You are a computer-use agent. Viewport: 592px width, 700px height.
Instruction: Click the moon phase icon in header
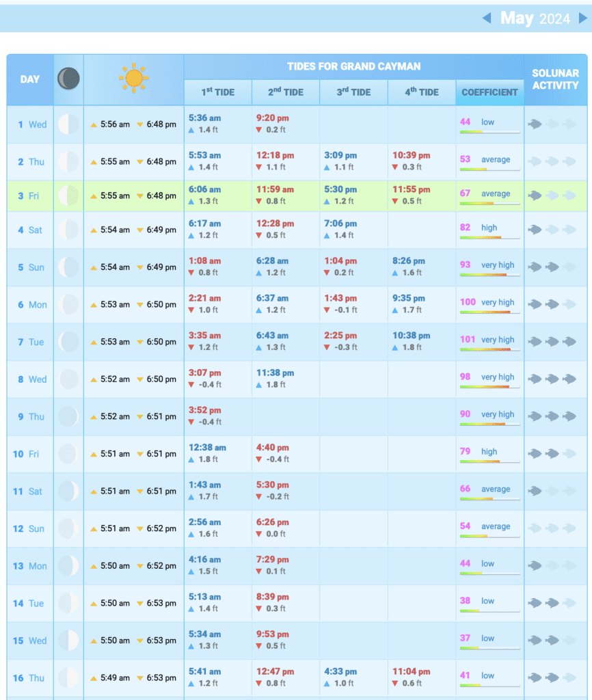[x=68, y=79]
